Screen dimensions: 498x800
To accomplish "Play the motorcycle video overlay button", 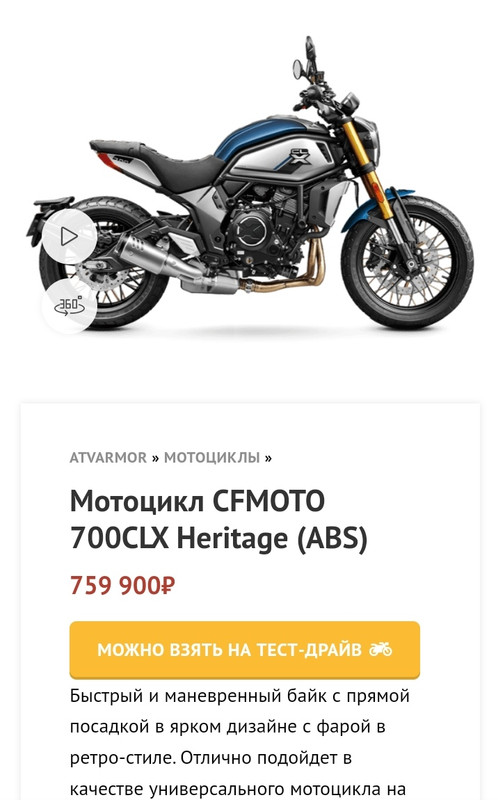I will (69, 236).
